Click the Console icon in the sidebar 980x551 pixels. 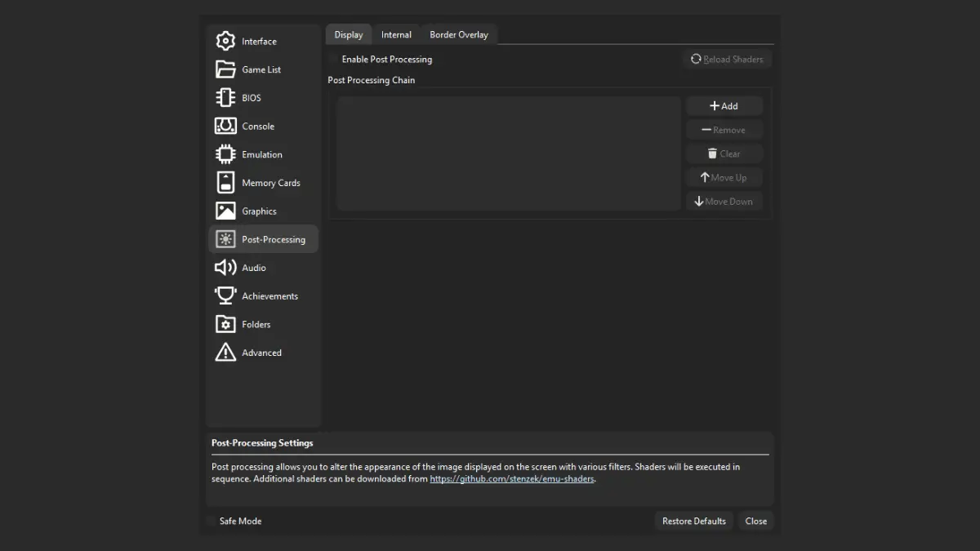(x=225, y=126)
